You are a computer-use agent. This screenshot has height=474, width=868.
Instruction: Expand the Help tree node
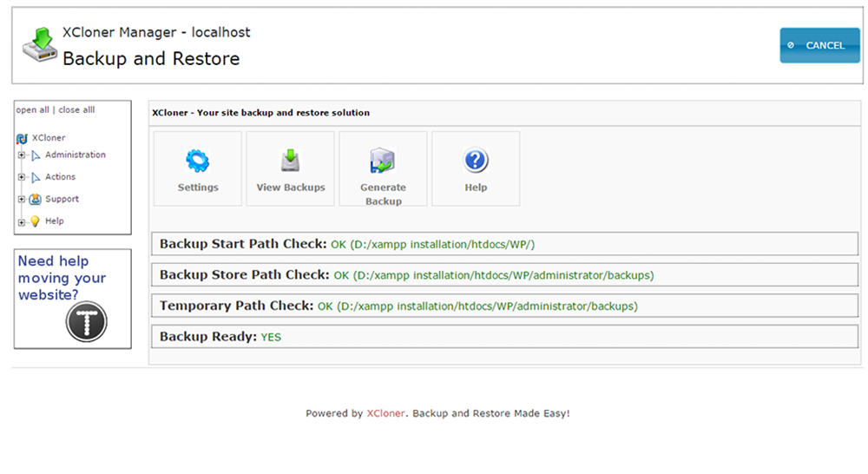pyautogui.click(x=21, y=222)
